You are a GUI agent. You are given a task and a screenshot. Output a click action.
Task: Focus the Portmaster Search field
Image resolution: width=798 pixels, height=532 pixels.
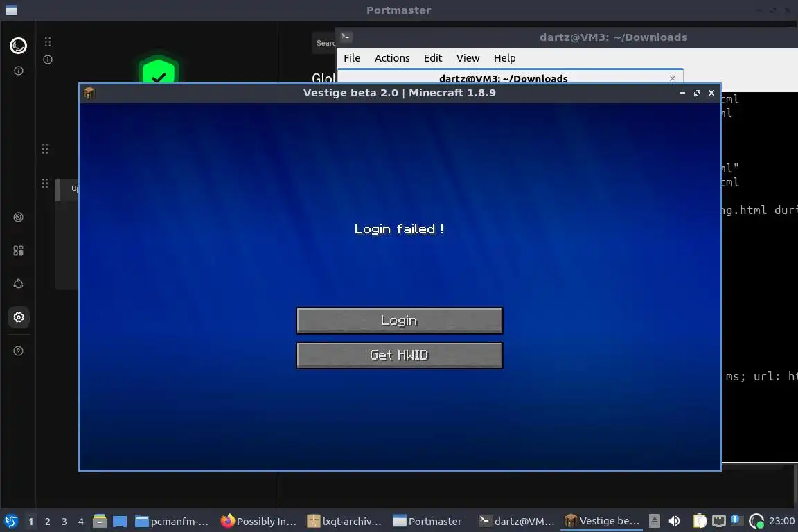pos(324,43)
